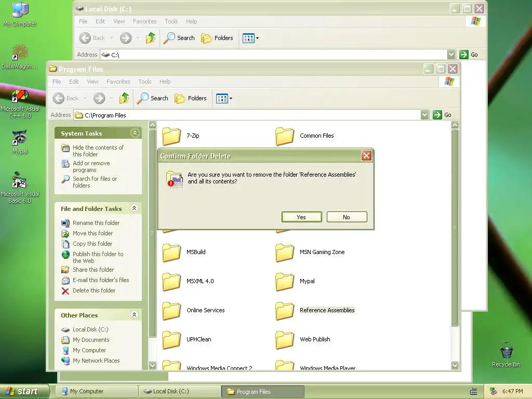Open View menu in Program Files window
Image resolution: width=532 pixels, height=399 pixels.
92,82
